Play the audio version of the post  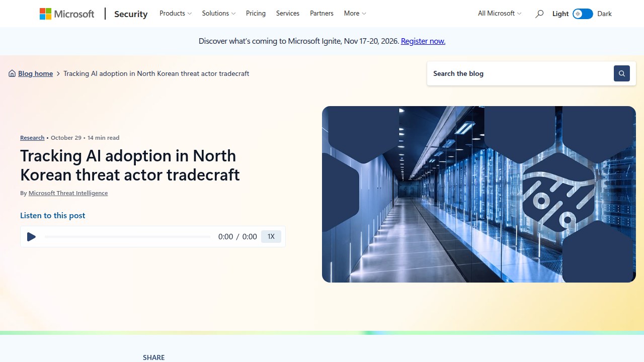(x=31, y=237)
